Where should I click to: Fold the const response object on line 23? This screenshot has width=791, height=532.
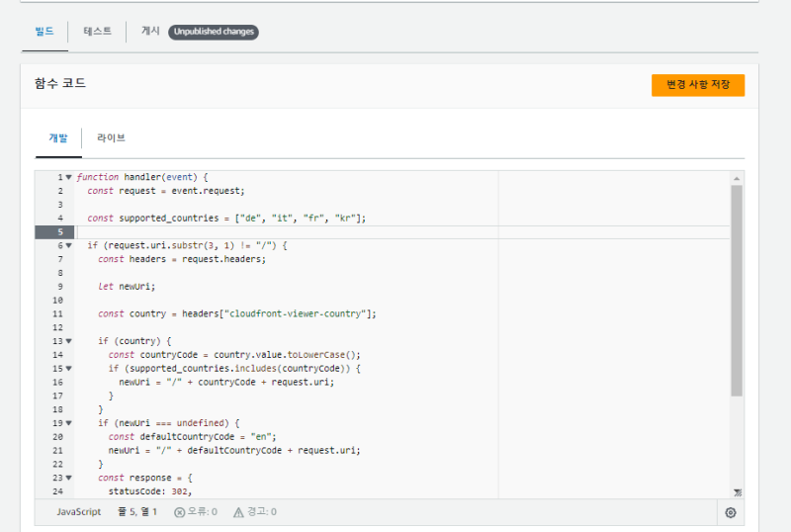click(68, 478)
